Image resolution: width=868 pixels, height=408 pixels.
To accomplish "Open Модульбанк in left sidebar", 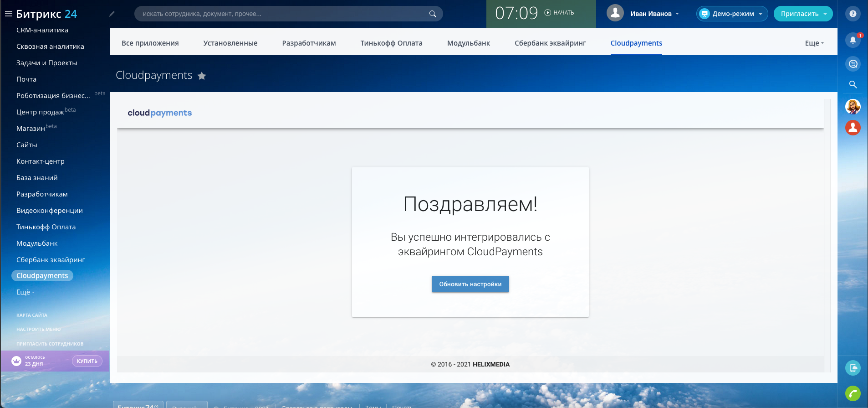I will [37, 243].
